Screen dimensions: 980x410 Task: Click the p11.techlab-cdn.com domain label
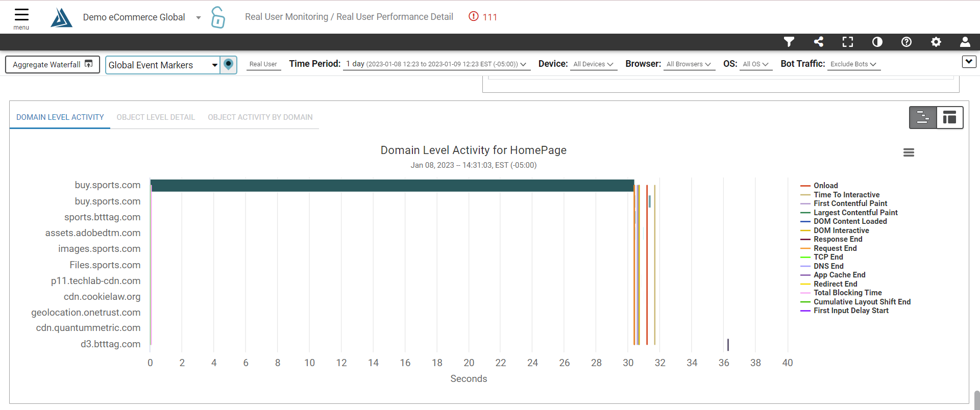pos(95,281)
